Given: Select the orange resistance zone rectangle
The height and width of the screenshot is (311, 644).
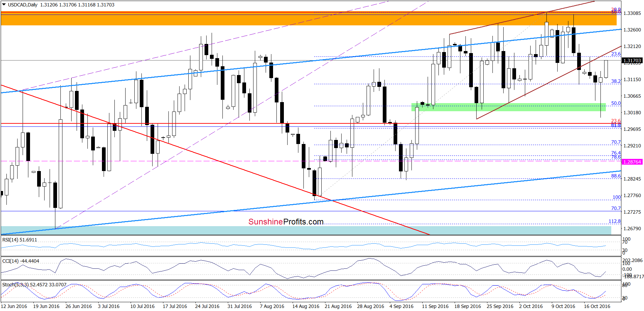Looking at the screenshot, I should [x=308, y=19].
